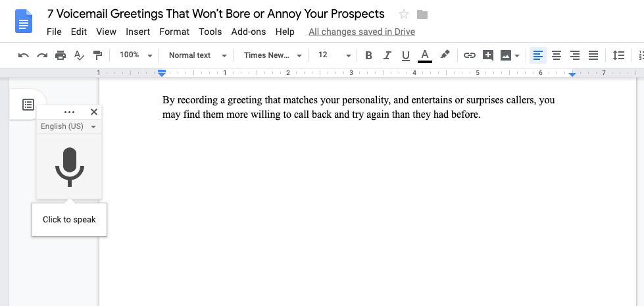Open the File menu
Image resolution: width=644 pixels, height=306 pixels.
click(x=54, y=32)
